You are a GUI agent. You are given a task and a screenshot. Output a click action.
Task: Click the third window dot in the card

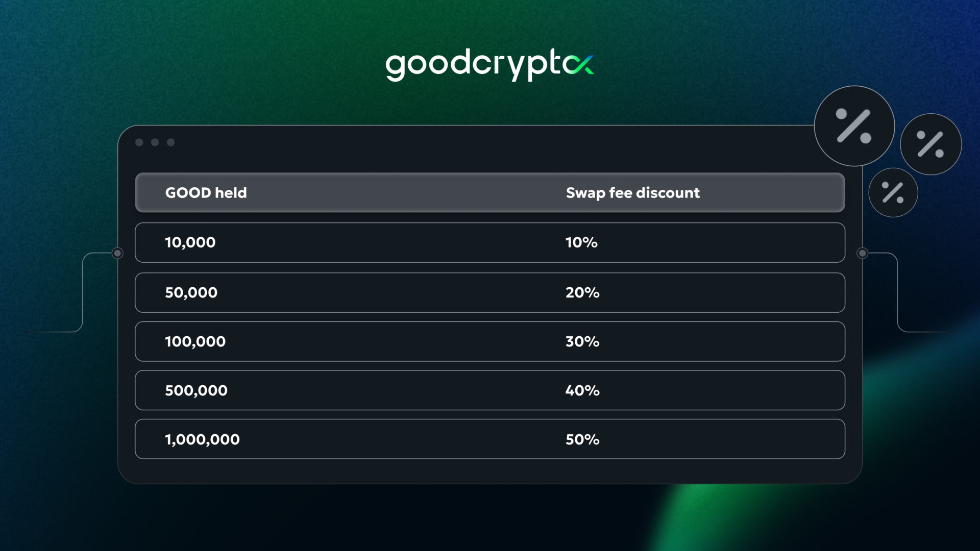(x=171, y=142)
